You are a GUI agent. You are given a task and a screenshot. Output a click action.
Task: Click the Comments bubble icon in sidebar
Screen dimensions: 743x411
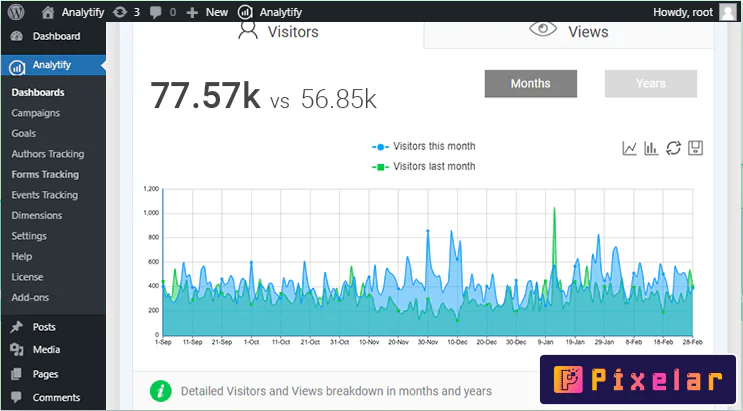coord(16,397)
